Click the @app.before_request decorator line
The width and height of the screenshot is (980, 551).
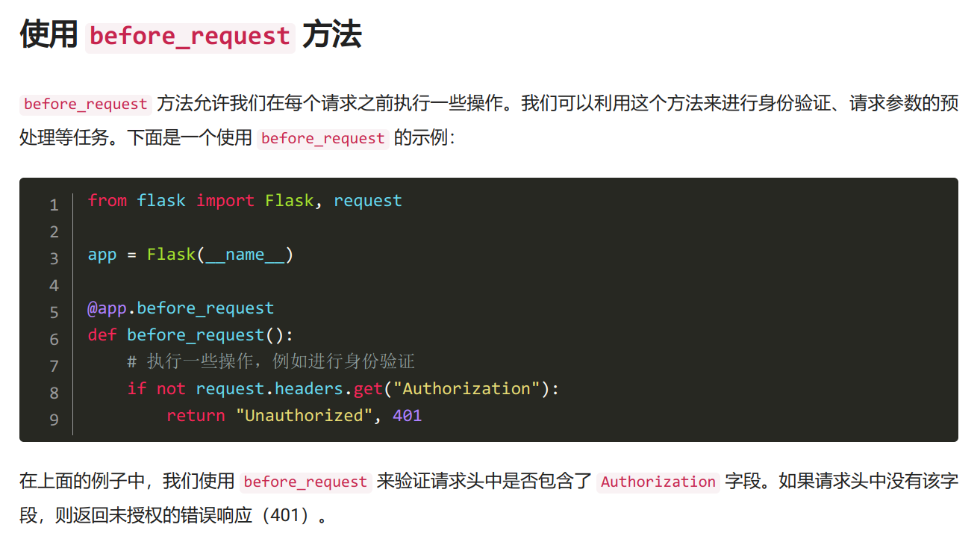pos(181,308)
